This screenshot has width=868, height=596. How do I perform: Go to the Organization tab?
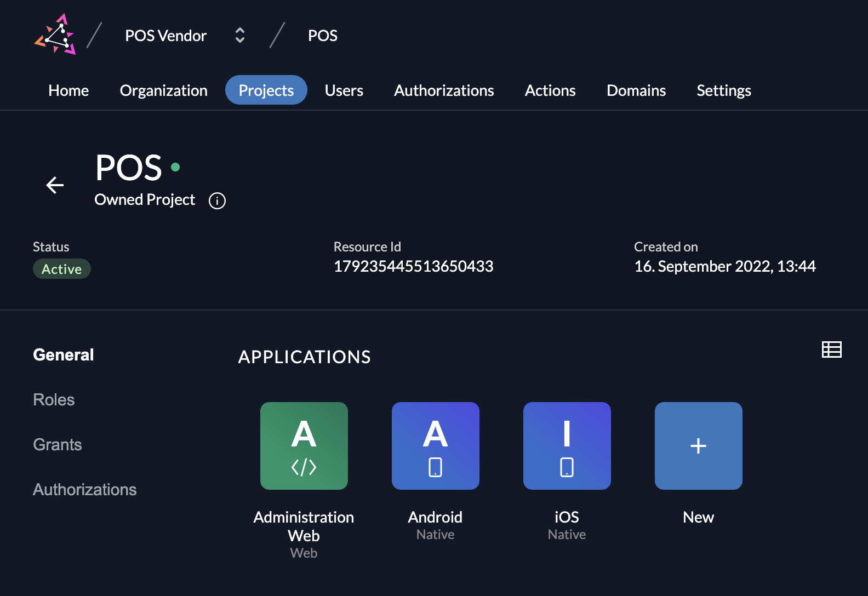click(163, 90)
